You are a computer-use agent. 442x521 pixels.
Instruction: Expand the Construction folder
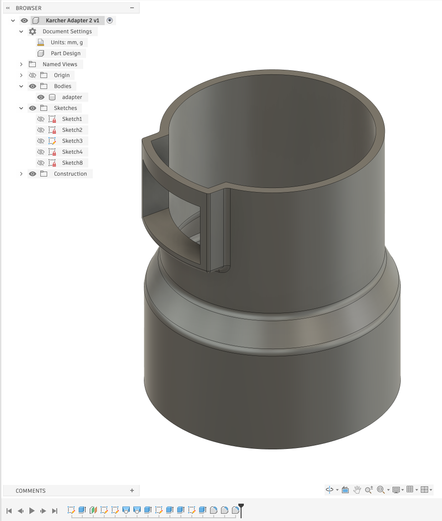click(x=21, y=174)
